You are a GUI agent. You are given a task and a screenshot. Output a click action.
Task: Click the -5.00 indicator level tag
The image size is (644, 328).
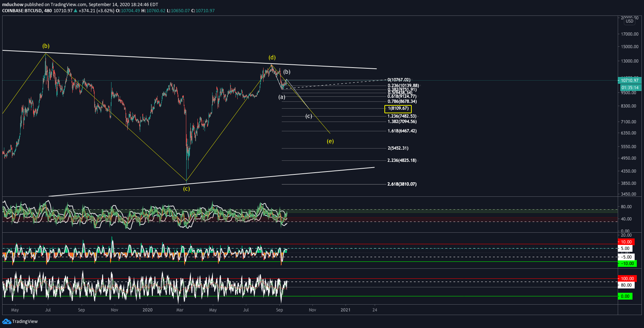click(x=626, y=257)
